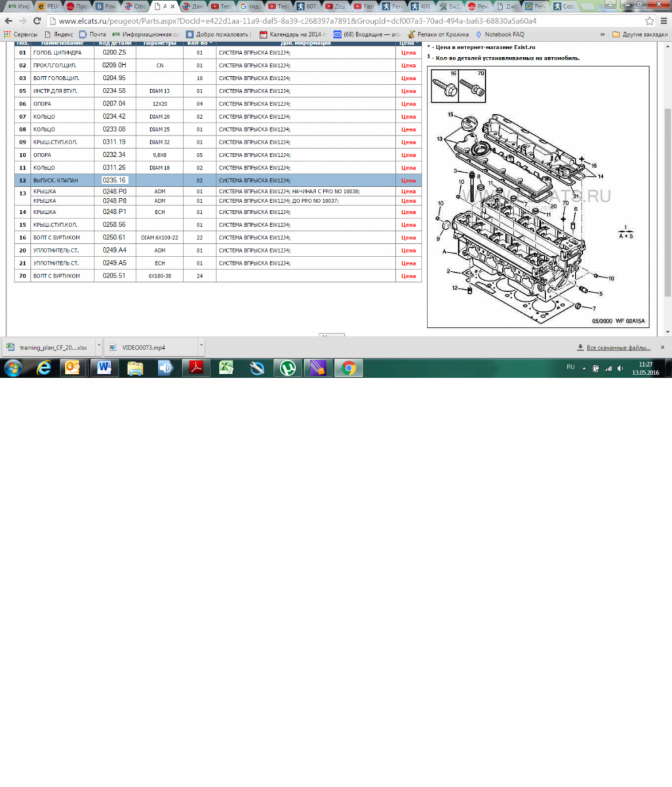The width and height of the screenshot is (672, 787).
Task: Switch to the "607" browser tab
Action: pyautogui.click(x=308, y=7)
